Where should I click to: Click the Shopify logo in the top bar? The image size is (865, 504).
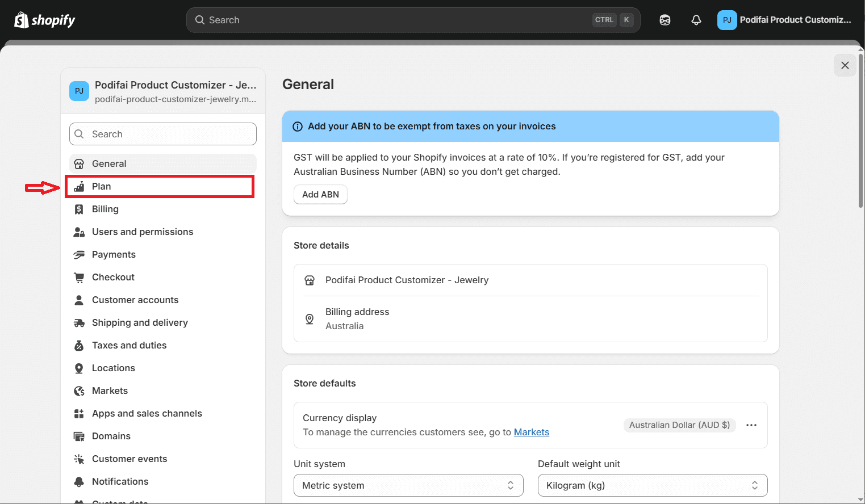(45, 19)
